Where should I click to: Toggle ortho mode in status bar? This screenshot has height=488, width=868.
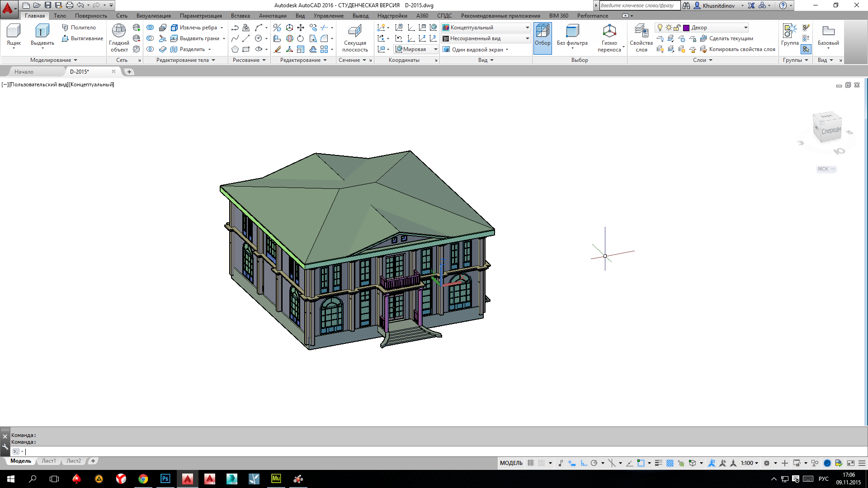pos(584,463)
